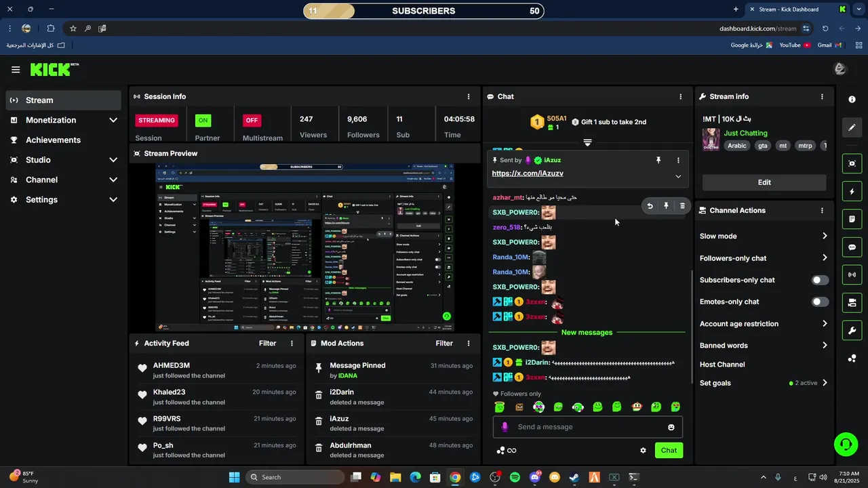Toggle the chat bubble icon in right rail
This screenshot has width=868, height=488.
(852, 247)
